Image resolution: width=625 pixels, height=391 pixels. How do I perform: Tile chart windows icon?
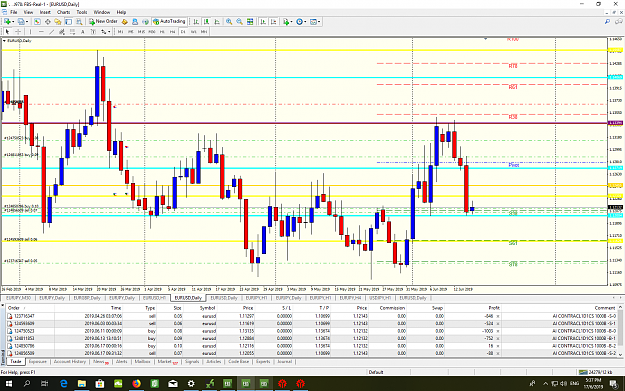(250, 22)
